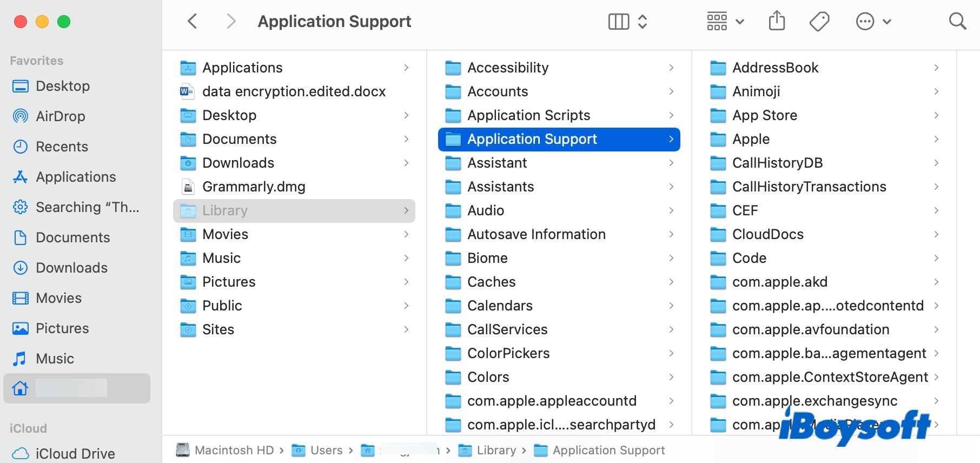Click the Tags icon in the toolbar

(x=819, y=21)
